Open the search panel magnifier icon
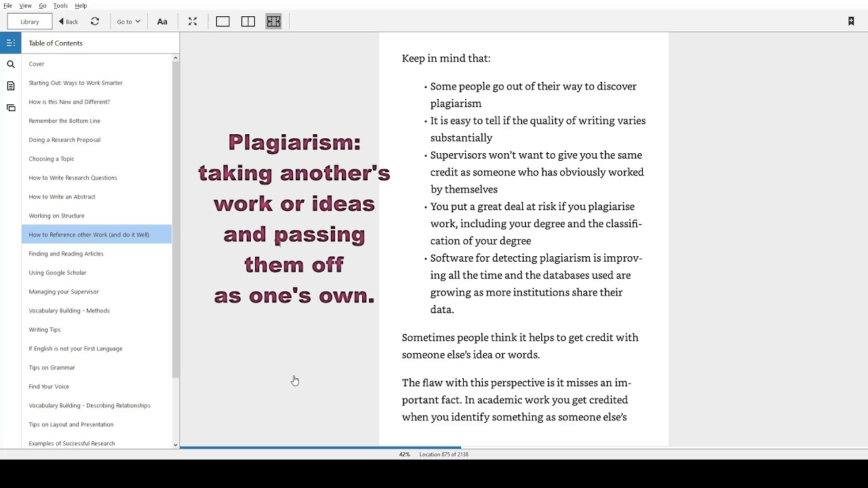Screen dimensions: 868x488 [11, 64]
